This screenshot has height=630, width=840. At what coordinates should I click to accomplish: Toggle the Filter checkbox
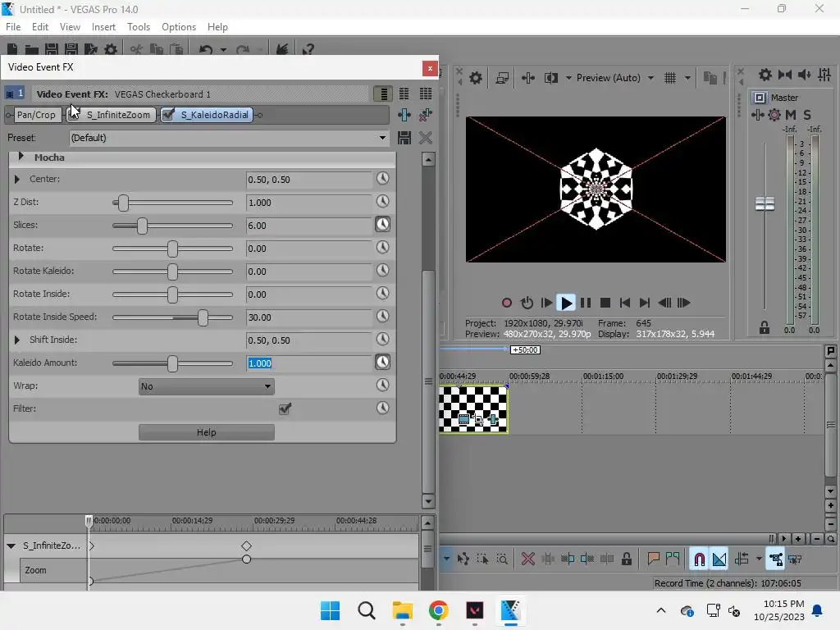[285, 409]
